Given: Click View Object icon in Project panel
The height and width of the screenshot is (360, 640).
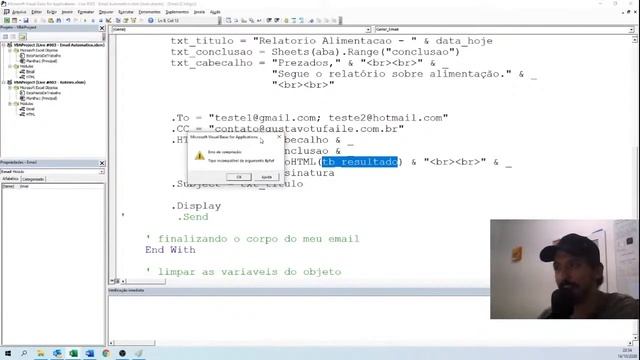Looking at the screenshot, I should (13, 37).
